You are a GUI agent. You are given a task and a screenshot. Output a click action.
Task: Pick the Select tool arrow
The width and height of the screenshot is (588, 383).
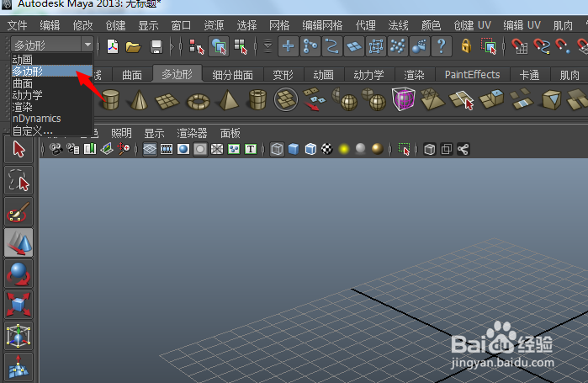[x=19, y=149]
